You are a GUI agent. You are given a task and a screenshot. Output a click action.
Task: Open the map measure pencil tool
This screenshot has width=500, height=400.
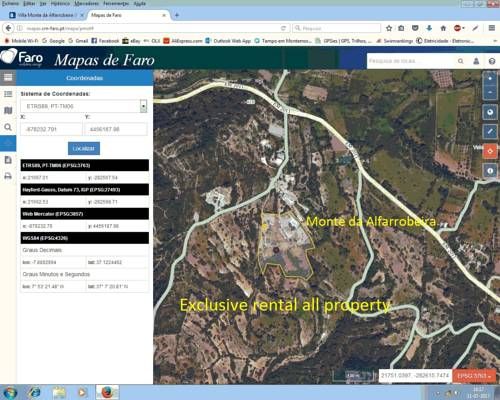[490, 131]
